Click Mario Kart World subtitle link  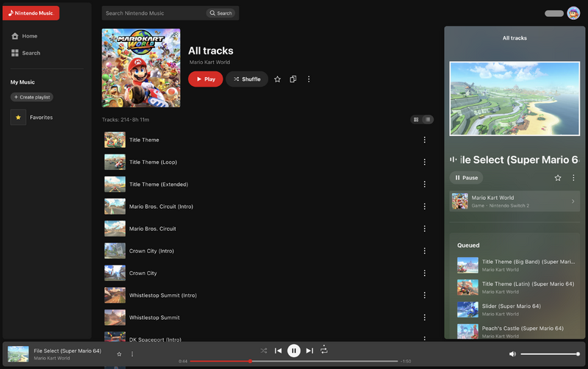(209, 62)
